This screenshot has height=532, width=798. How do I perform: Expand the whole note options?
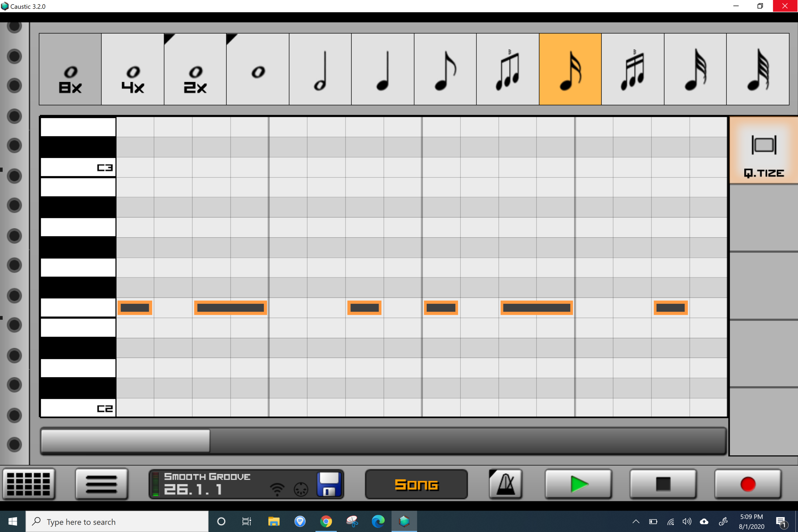click(x=231, y=38)
